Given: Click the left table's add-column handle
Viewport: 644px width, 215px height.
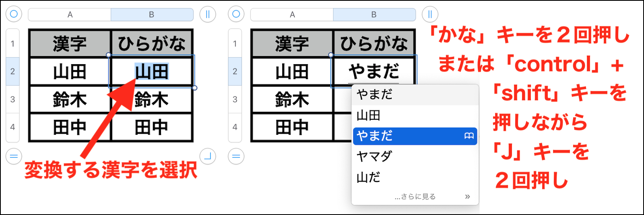Looking at the screenshot, I should pyautogui.click(x=208, y=14).
